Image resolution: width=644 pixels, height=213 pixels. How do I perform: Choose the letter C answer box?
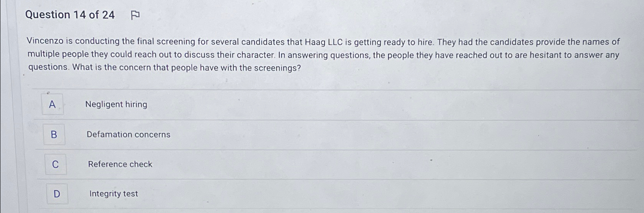[55, 164]
